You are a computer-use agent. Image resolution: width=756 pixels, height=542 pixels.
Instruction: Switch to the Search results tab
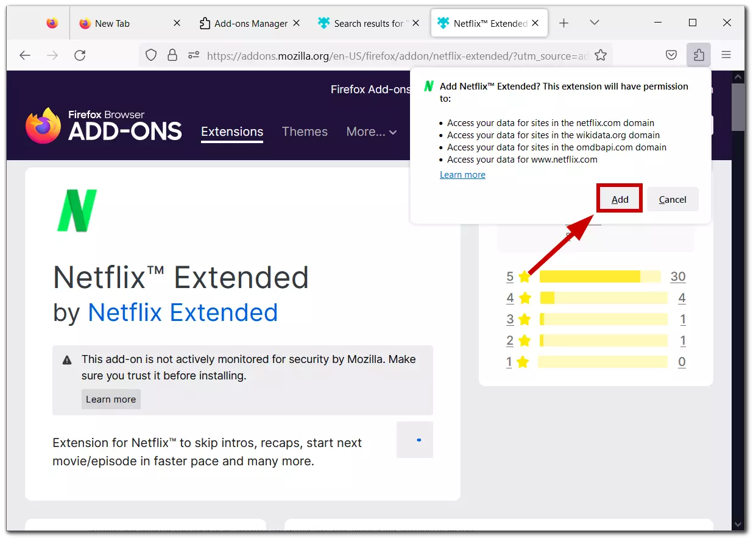tap(370, 23)
